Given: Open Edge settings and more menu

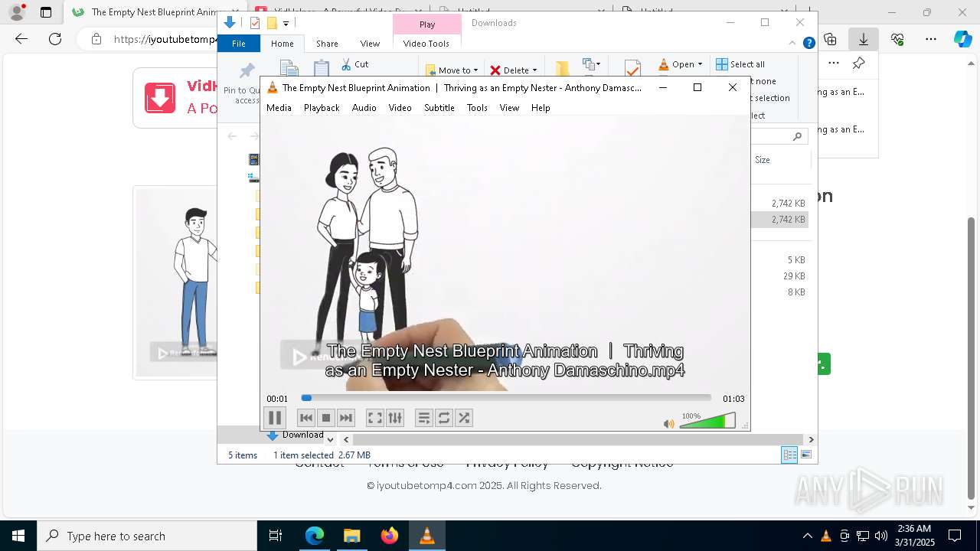Looking at the screenshot, I should point(931,39).
